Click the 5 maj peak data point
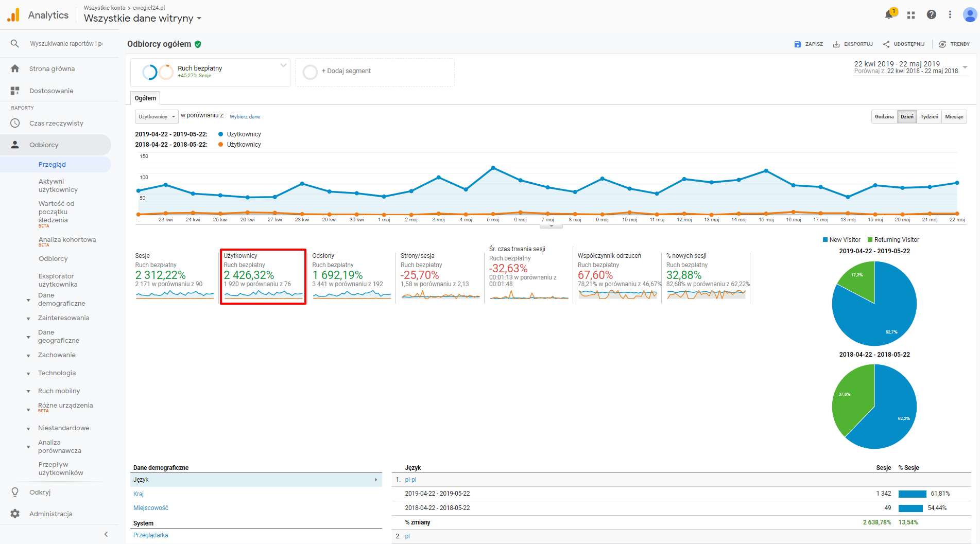Screen dimensions: 980x544 click(x=493, y=168)
